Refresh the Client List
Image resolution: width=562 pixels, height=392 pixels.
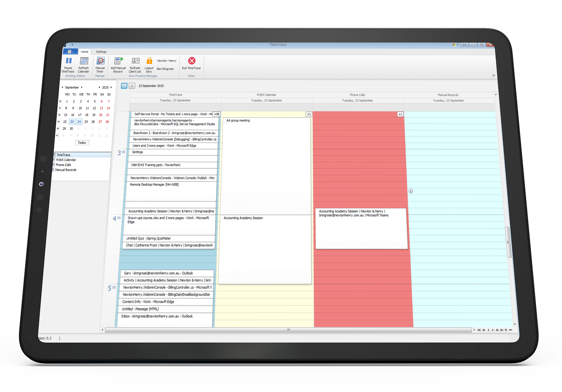click(x=135, y=61)
